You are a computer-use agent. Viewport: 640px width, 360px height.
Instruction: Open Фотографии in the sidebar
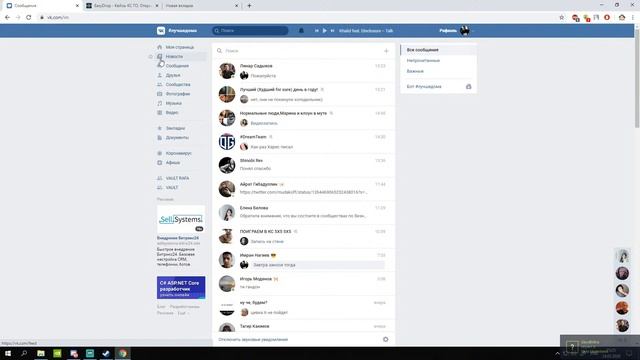point(178,94)
